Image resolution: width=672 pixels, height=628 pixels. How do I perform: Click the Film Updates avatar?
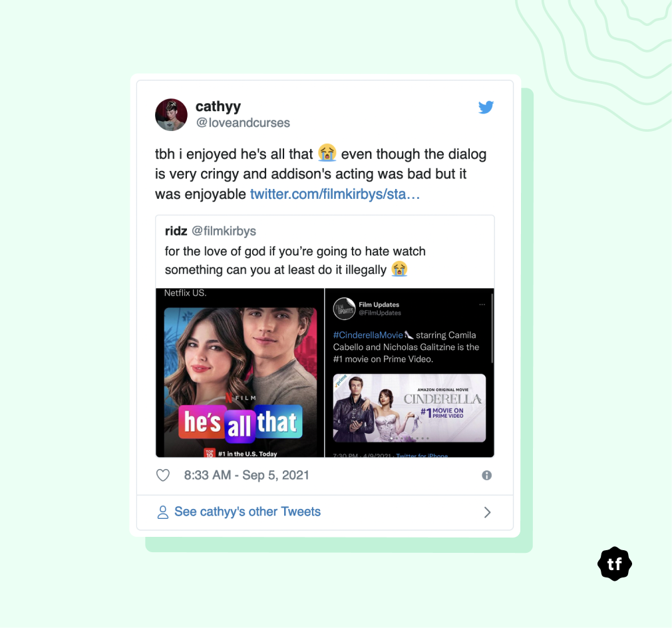[344, 309]
